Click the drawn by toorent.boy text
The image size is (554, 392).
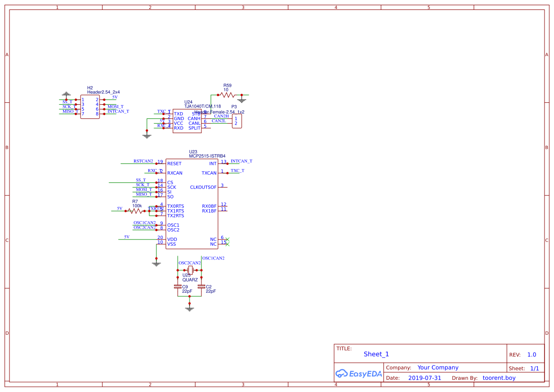click(499, 378)
